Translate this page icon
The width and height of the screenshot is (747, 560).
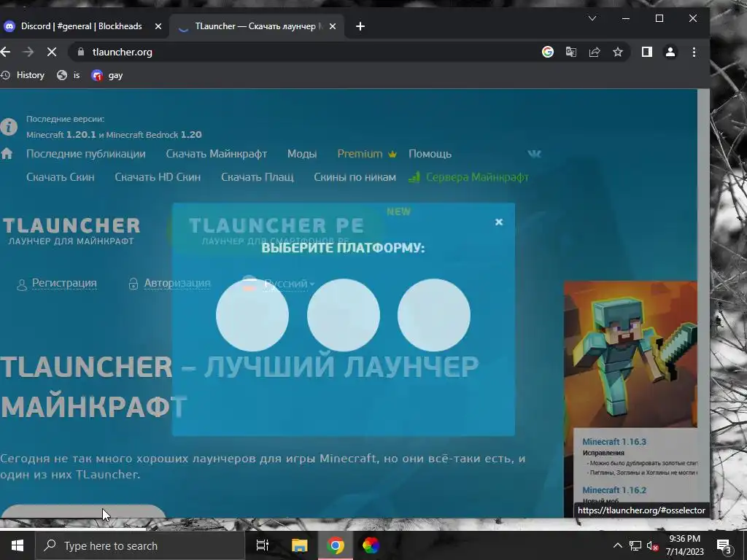pos(570,52)
